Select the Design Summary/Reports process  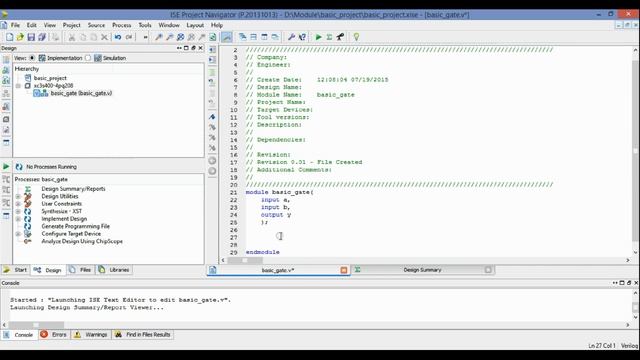[x=73, y=189]
